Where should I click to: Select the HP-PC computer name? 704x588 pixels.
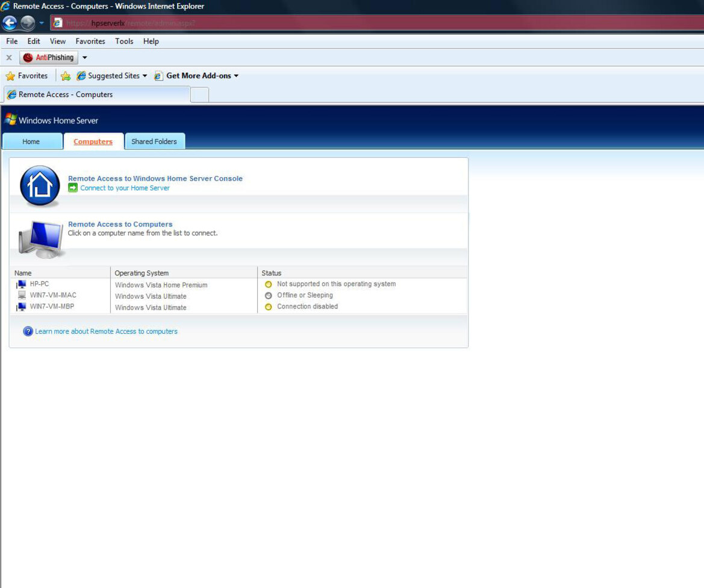40,284
